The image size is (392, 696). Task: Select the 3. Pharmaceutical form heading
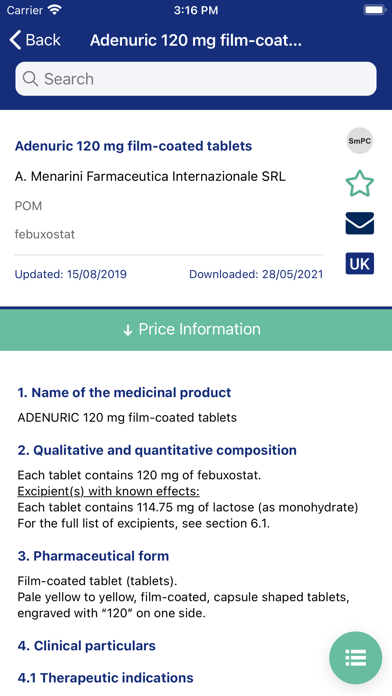click(93, 556)
